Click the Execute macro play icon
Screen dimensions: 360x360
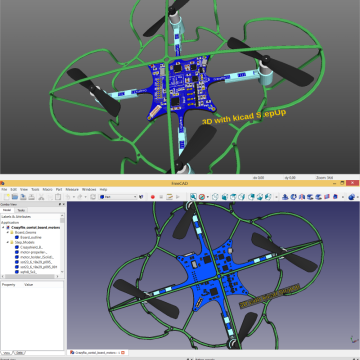pos(177,197)
